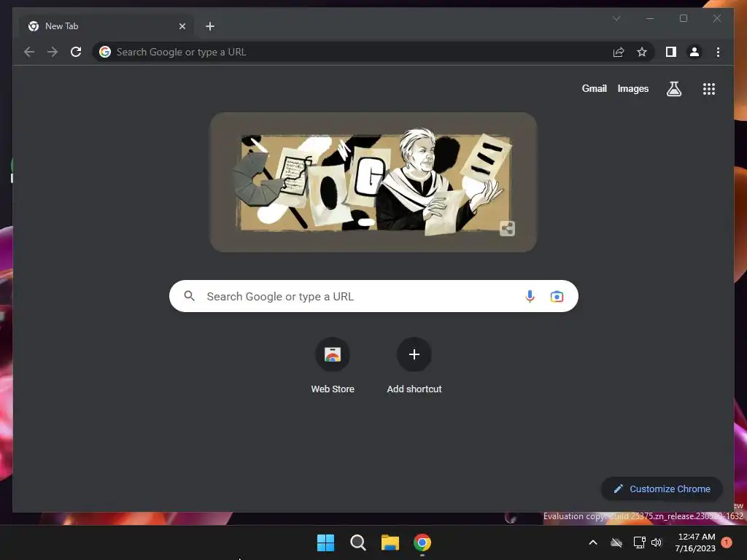Reload the page with the refresh icon

[x=76, y=52]
